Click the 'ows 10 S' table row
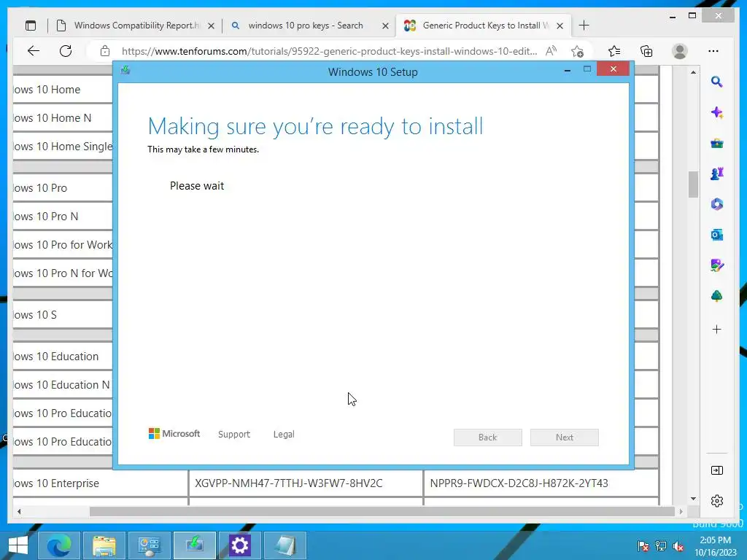 tap(63, 315)
